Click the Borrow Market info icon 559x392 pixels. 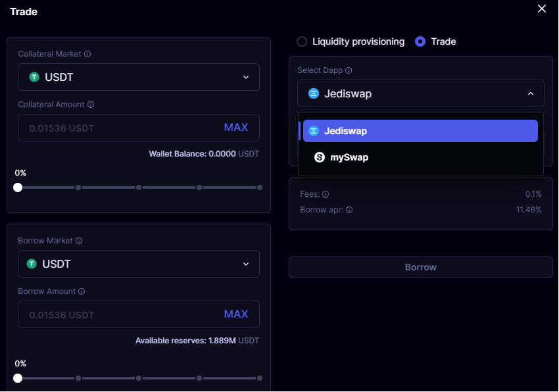[79, 241]
